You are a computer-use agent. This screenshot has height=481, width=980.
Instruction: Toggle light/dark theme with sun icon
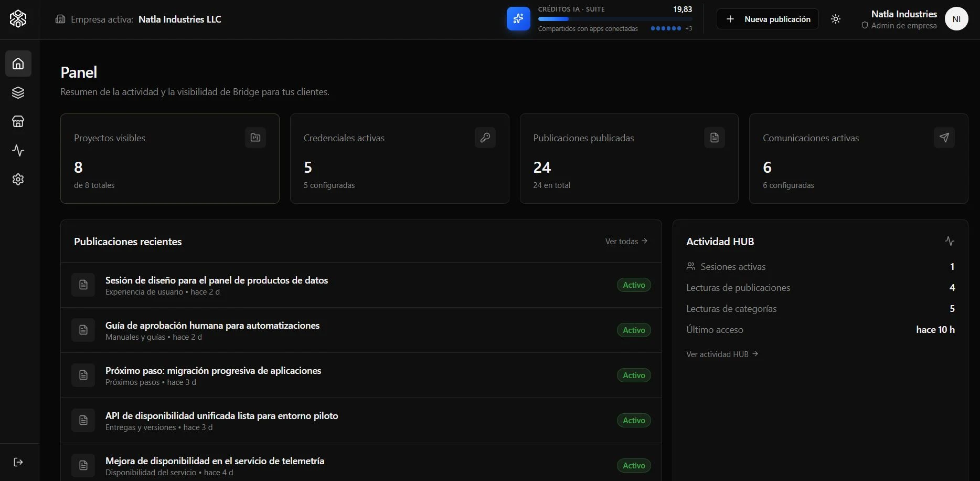point(836,19)
